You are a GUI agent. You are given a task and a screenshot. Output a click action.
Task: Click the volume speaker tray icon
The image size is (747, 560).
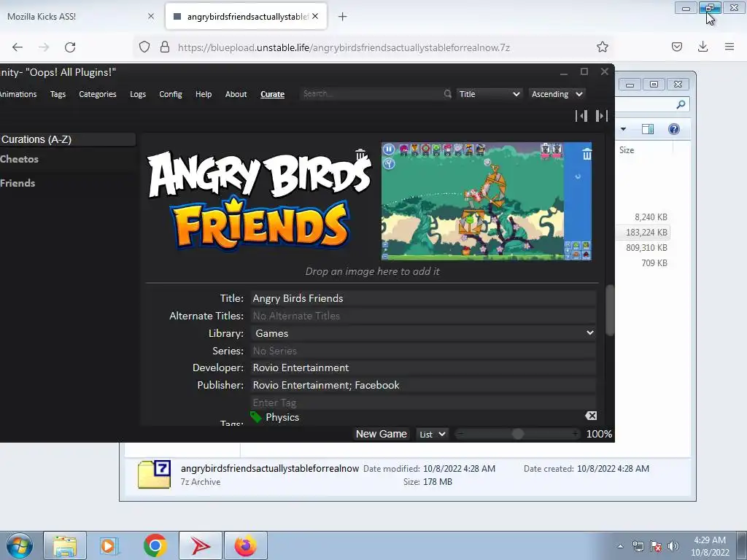[x=673, y=546]
